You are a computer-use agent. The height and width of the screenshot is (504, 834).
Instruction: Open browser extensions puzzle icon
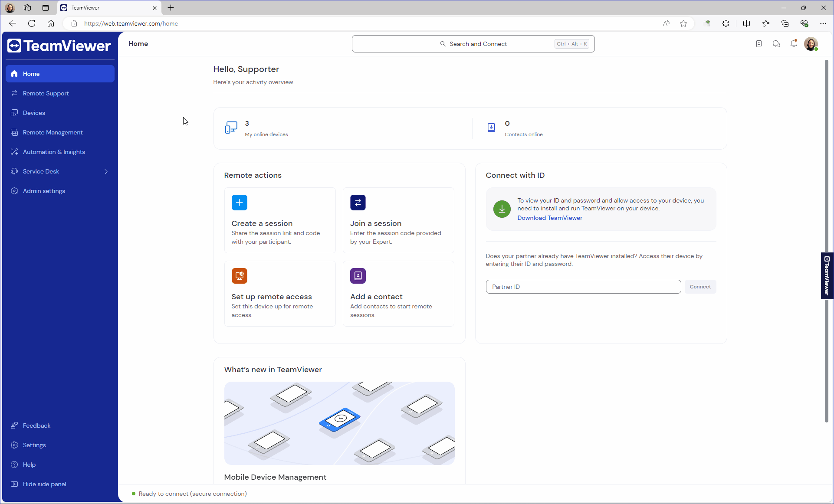coord(726,23)
